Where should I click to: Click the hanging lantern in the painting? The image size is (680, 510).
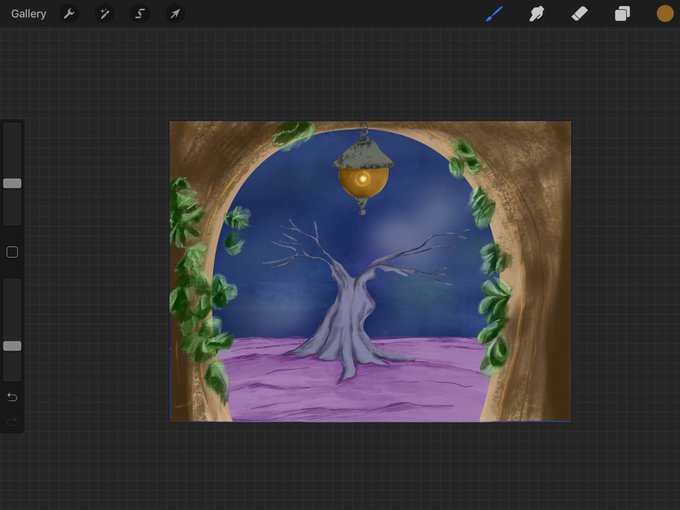363,170
